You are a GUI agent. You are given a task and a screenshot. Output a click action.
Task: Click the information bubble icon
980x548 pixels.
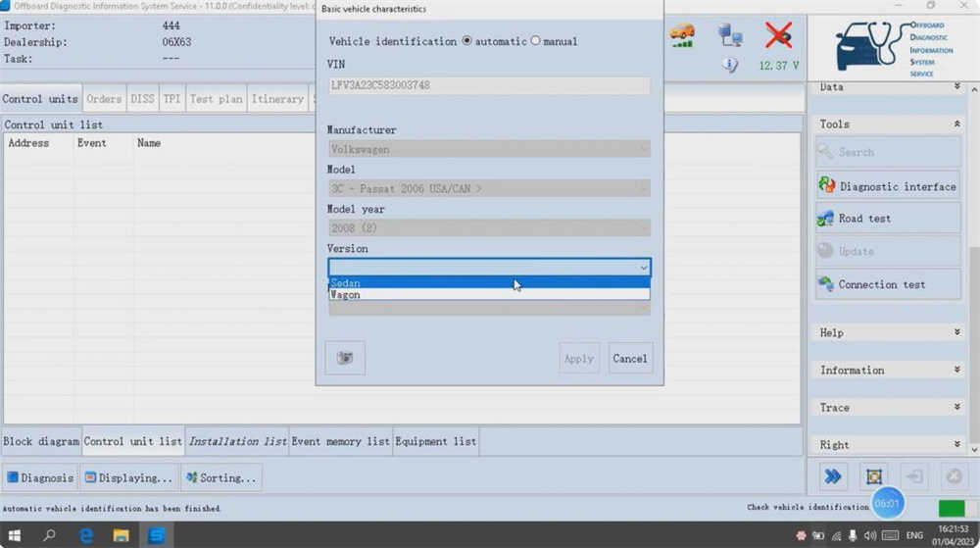click(x=730, y=65)
